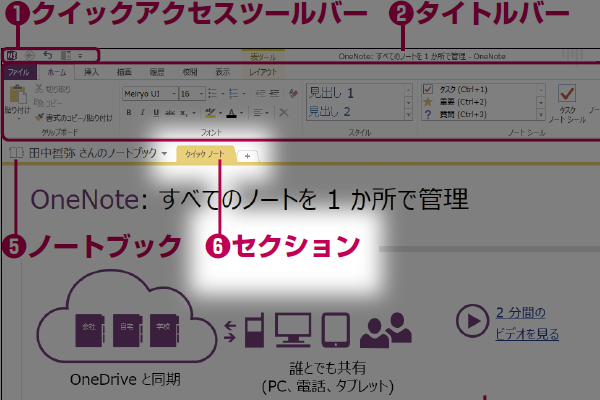The height and width of the screenshot is (400, 600).
Task: Click the 貼り付け paste clipboard icon
Action: pos(18,95)
